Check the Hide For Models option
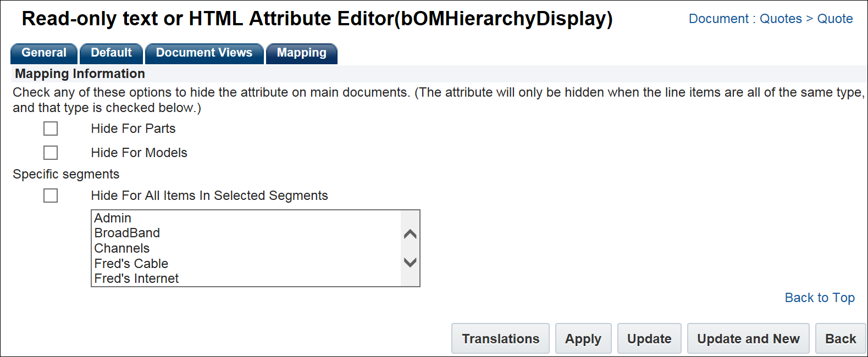This screenshot has height=357, width=868. pyautogui.click(x=51, y=153)
